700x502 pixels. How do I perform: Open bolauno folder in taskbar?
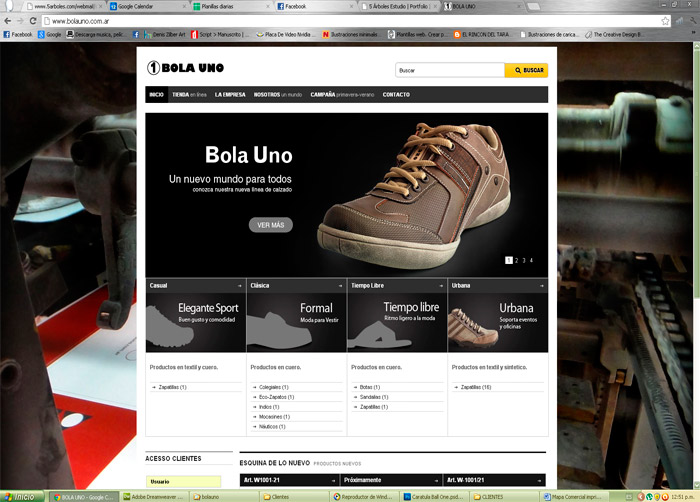pos(223,497)
